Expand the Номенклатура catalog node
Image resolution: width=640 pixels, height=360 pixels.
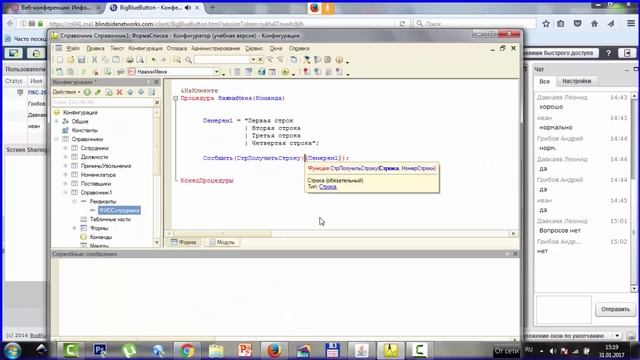tap(65, 175)
